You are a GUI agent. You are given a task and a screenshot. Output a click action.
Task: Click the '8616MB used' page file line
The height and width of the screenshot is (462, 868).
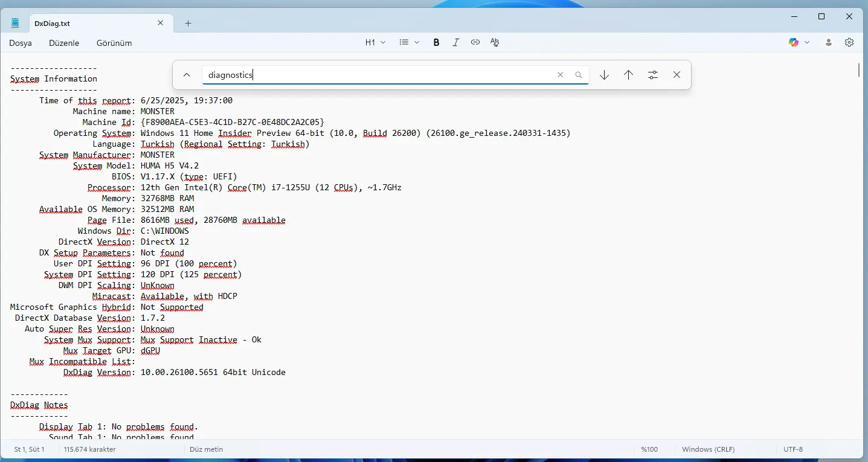click(x=187, y=220)
